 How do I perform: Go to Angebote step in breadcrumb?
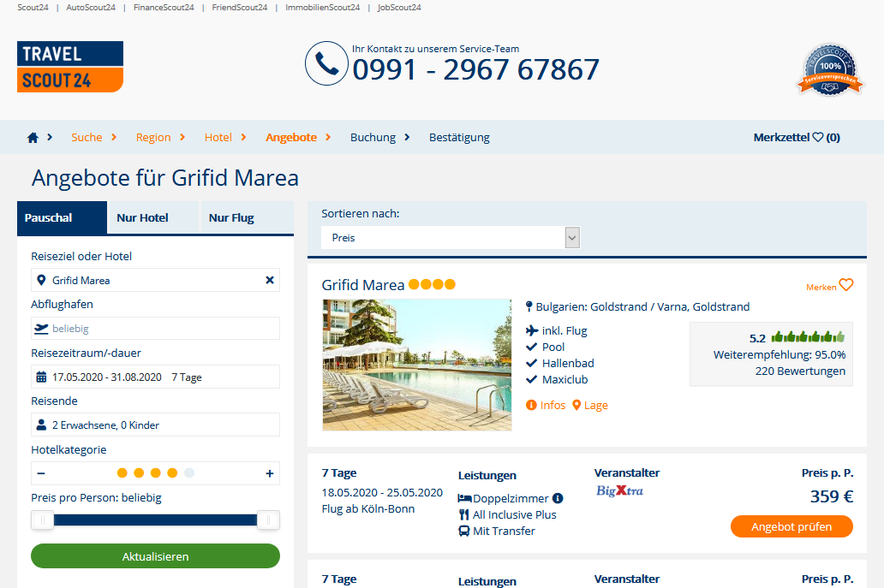pos(291,138)
